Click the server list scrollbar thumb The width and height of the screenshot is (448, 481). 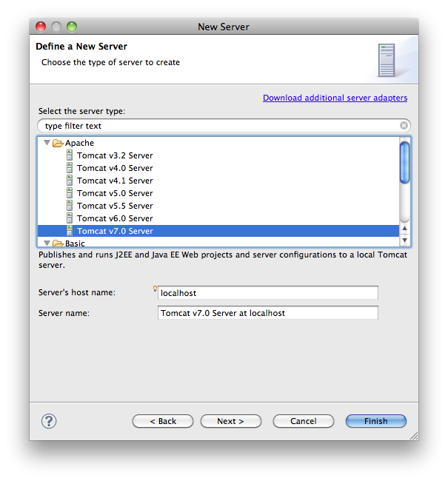405,163
